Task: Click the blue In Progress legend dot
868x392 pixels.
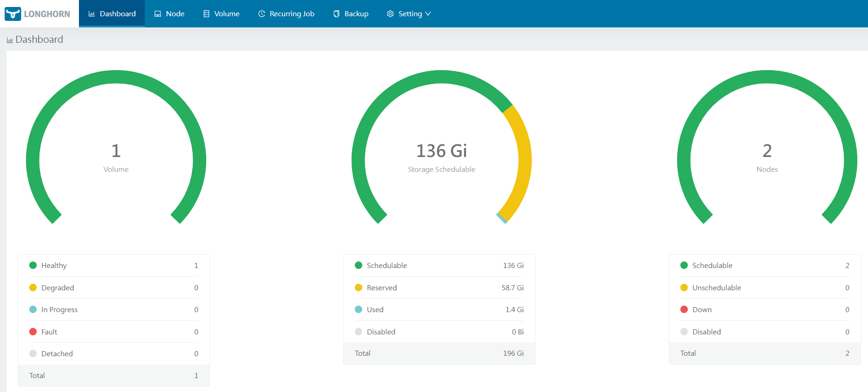Action: coord(33,309)
